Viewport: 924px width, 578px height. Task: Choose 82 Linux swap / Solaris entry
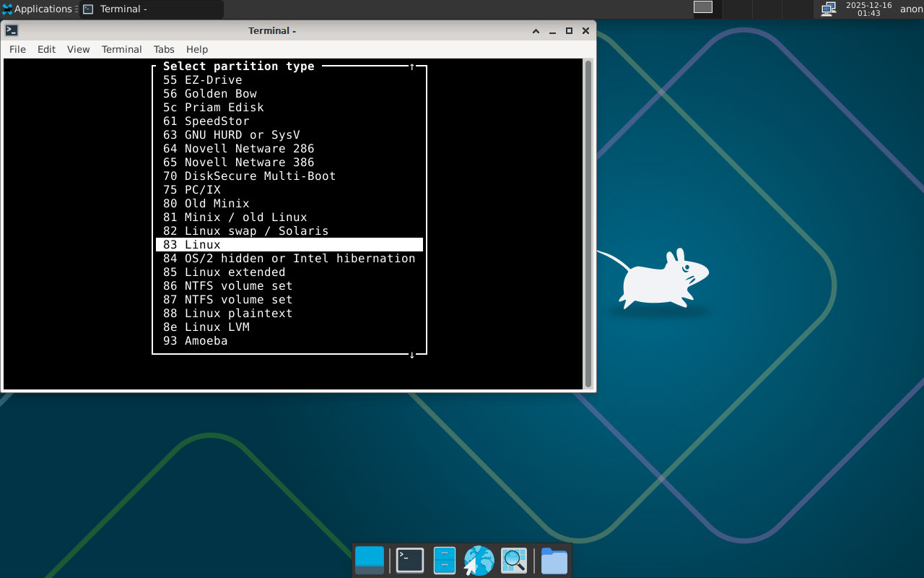(245, 231)
